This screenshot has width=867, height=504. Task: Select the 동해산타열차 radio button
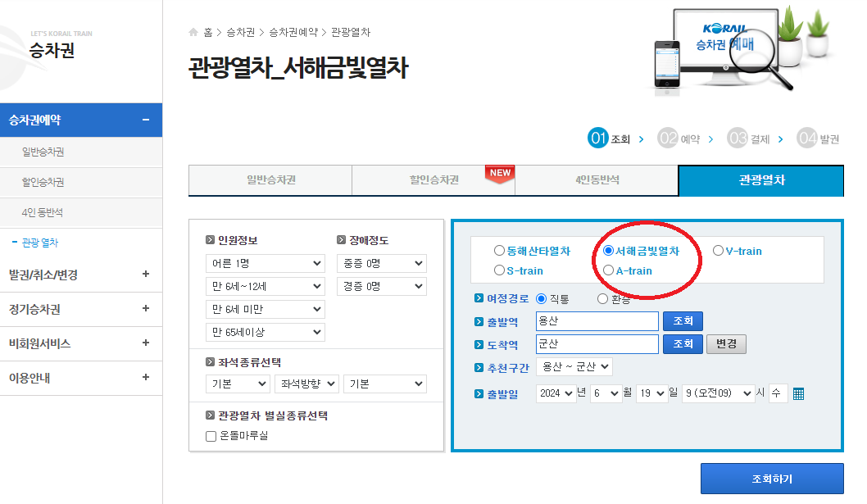[498, 251]
